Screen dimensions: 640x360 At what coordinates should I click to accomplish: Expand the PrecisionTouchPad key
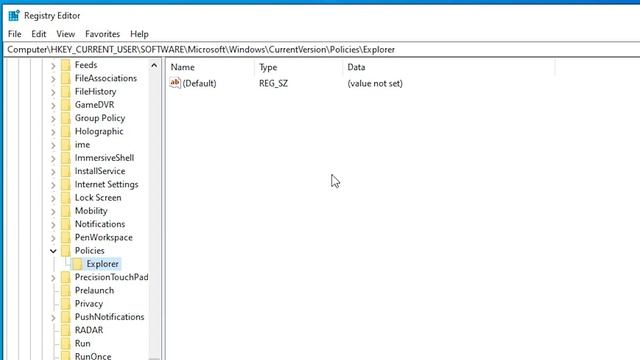pos(53,278)
